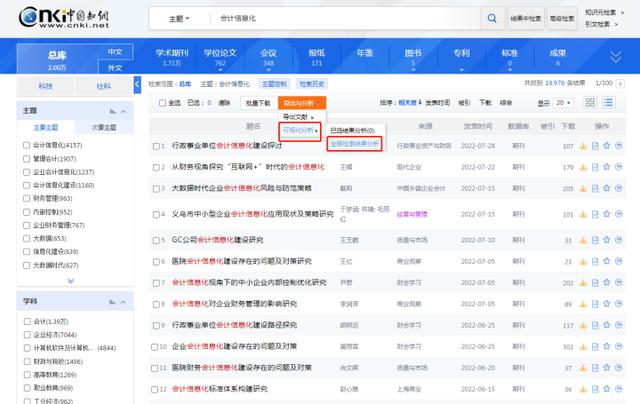Click 清除 to clear selected items

(224, 103)
